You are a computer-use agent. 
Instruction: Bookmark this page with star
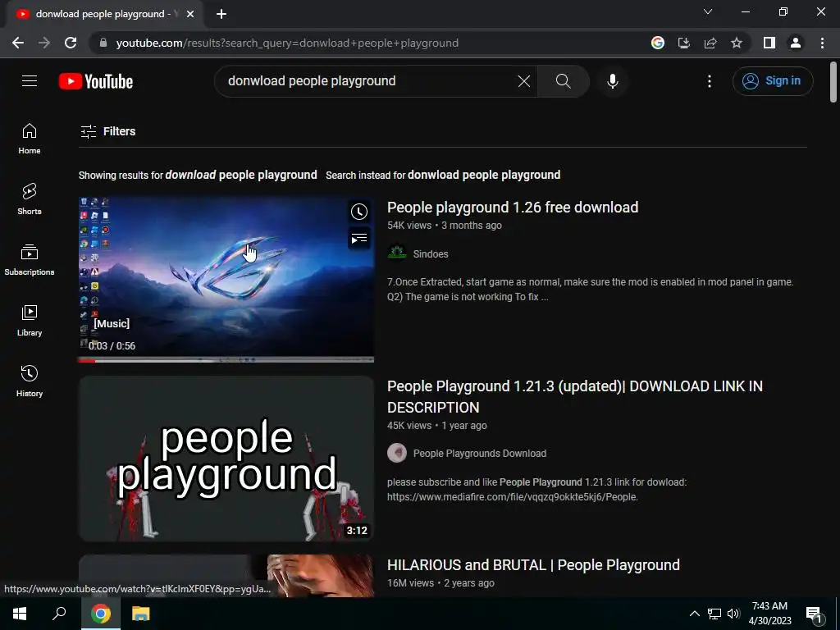(737, 43)
